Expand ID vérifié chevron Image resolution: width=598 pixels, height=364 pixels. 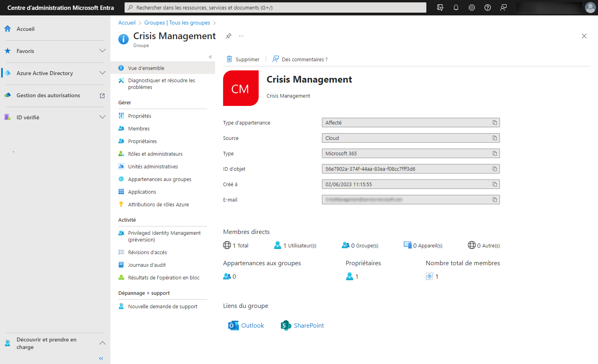pos(102,117)
